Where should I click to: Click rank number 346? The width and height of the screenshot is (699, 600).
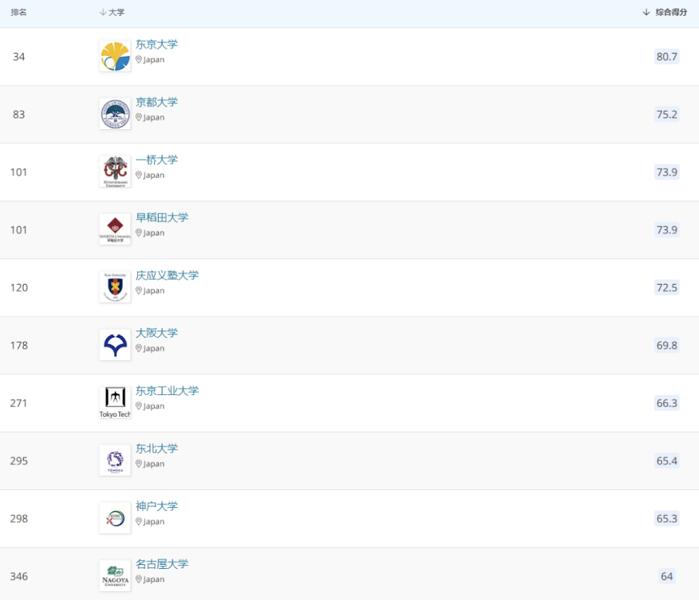point(19,576)
